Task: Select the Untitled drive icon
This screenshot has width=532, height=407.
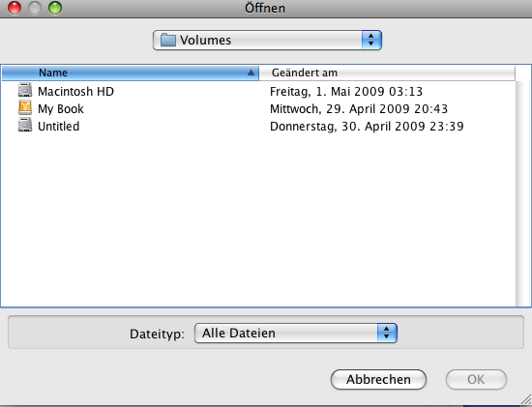Action: coord(25,125)
